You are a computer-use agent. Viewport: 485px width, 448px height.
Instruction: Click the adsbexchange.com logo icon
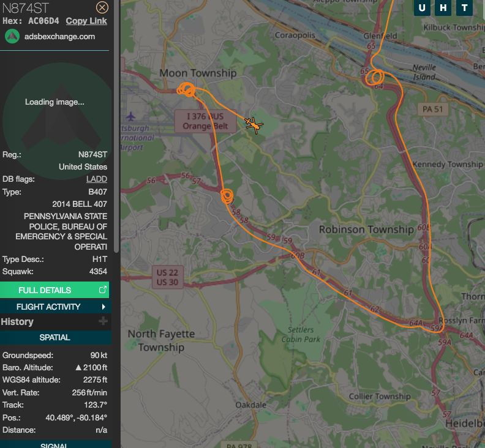(x=12, y=37)
